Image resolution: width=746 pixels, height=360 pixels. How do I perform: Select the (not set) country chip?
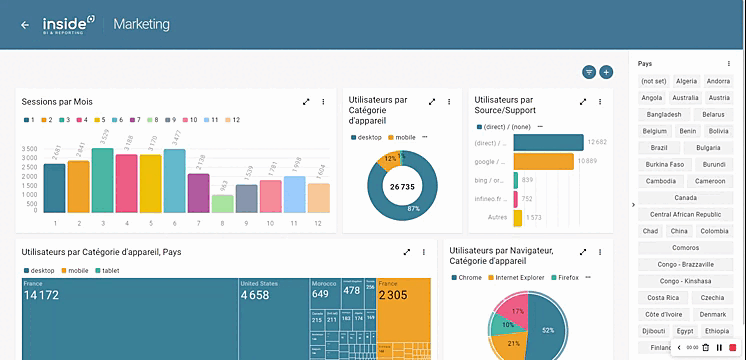654,81
